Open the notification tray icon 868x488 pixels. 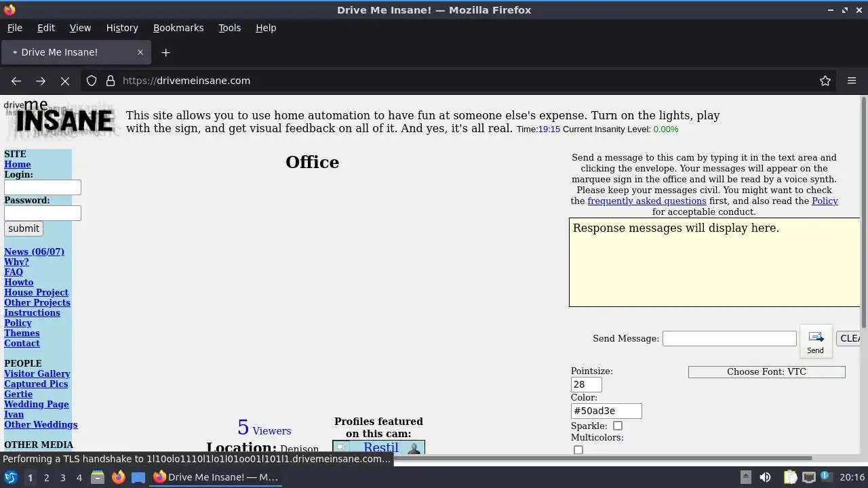click(x=827, y=477)
